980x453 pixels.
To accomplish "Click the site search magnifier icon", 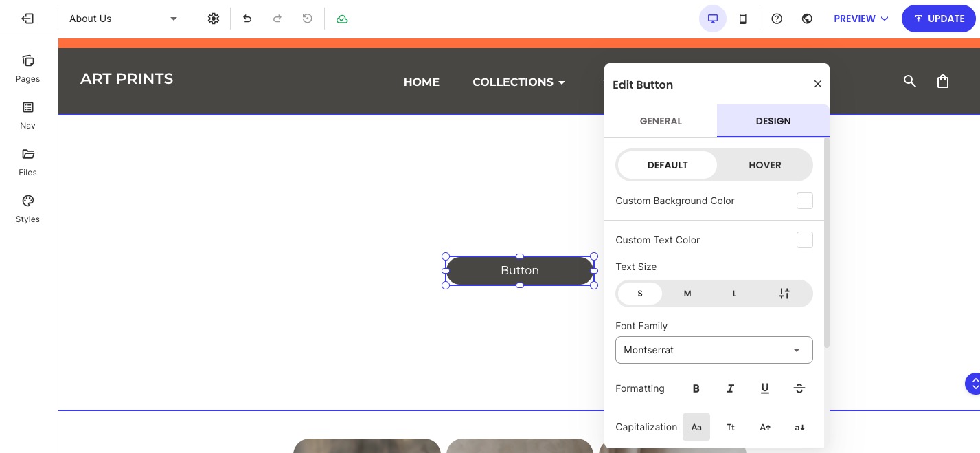I will 910,81.
